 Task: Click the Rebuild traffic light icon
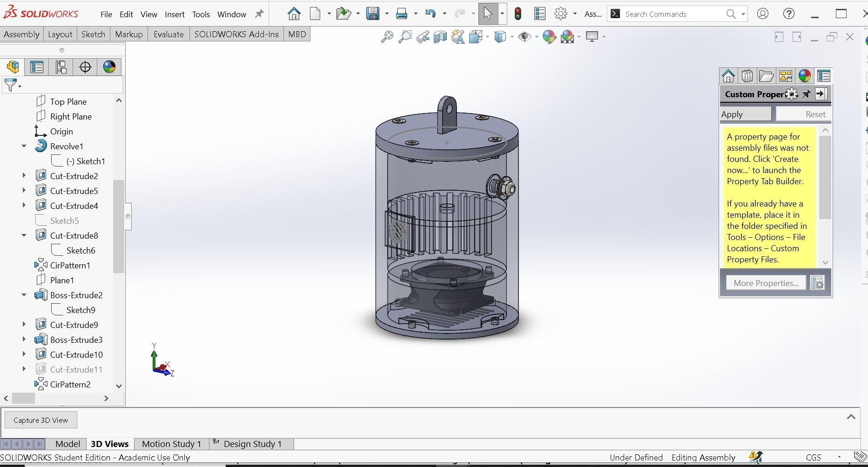click(518, 14)
